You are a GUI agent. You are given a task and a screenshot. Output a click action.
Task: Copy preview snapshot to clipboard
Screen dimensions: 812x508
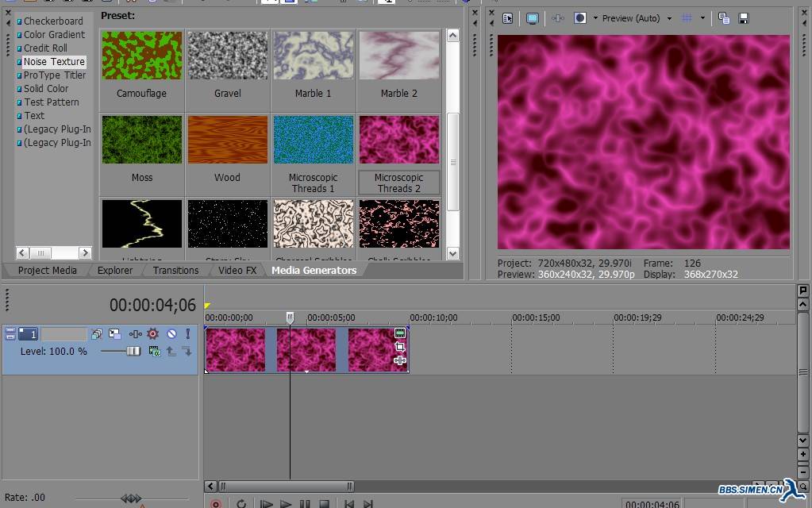point(724,18)
